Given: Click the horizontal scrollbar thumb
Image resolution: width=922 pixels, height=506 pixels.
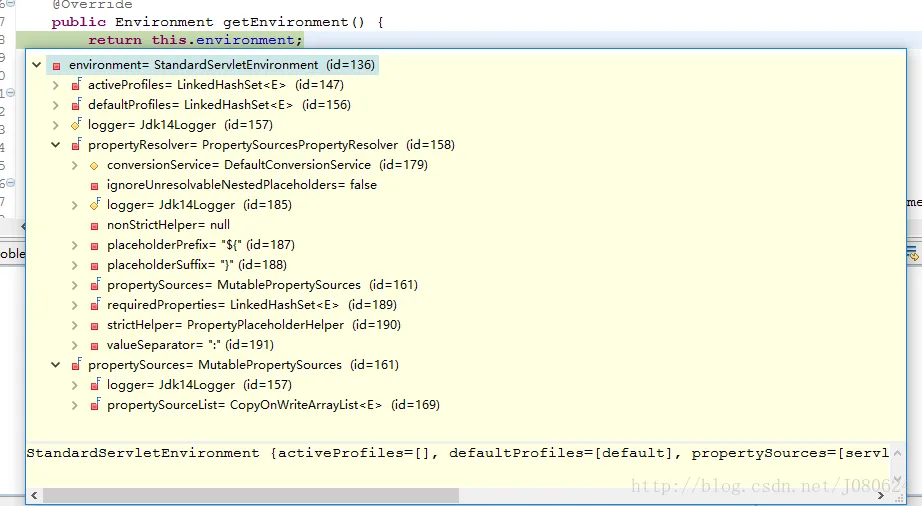Looking at the screenshot, I should [250, 495].
